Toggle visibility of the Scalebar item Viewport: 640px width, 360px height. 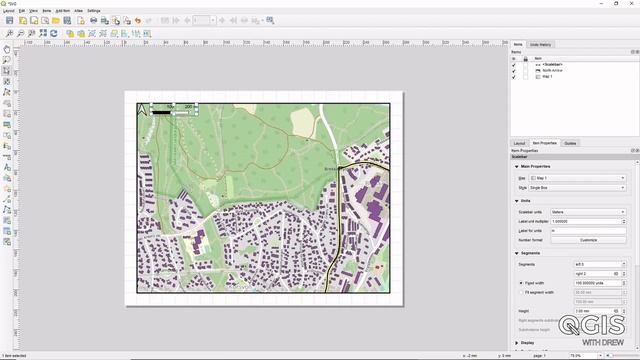tap(514, 64)
